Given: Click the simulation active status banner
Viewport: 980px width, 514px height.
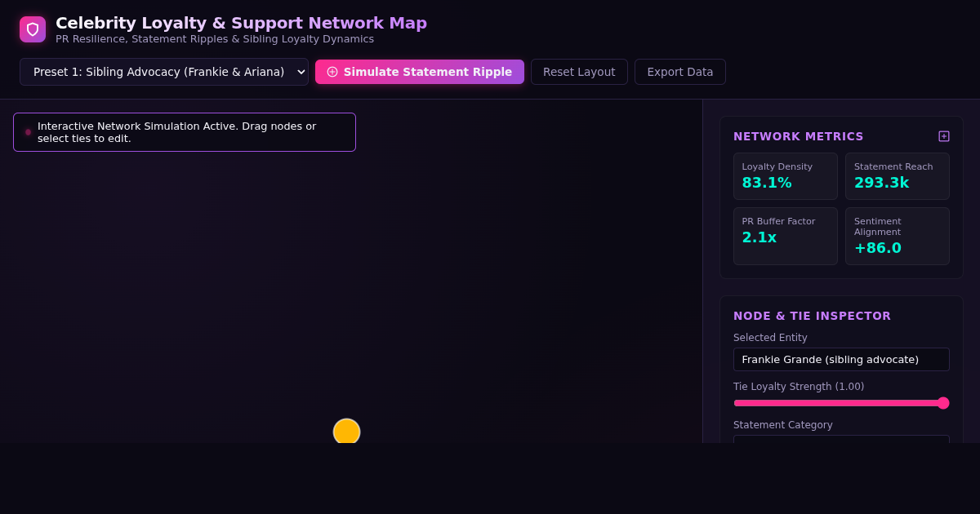Looking at the screenshot, I should (x=185, y=132).
